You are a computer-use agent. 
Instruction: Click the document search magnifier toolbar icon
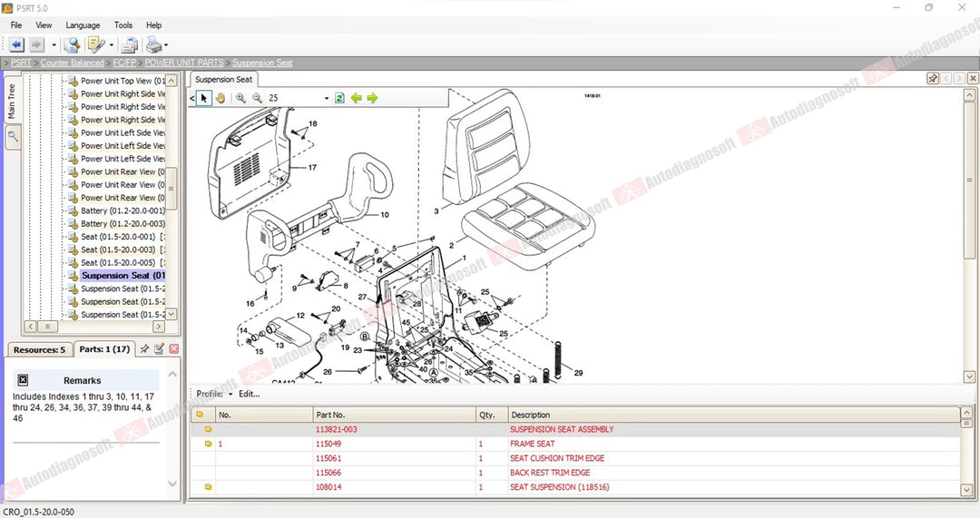click(73, 45)
